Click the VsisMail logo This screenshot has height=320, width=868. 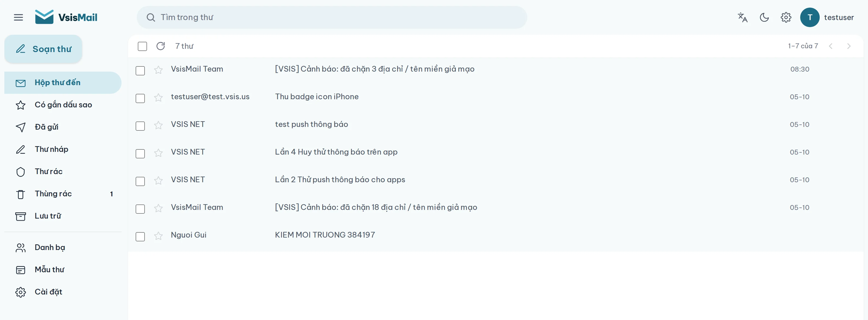(x=66, y=17)
